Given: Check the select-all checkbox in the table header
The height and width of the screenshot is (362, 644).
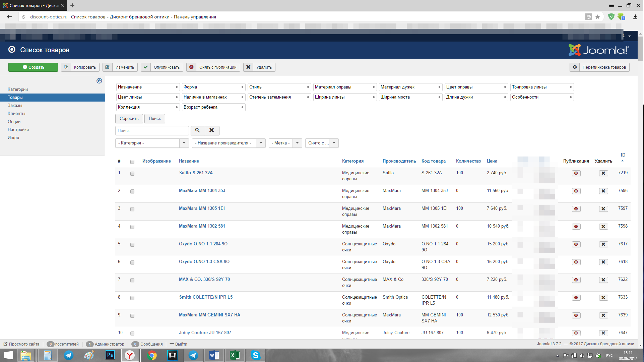Looking at the screenshot, I should click(132, 162).
